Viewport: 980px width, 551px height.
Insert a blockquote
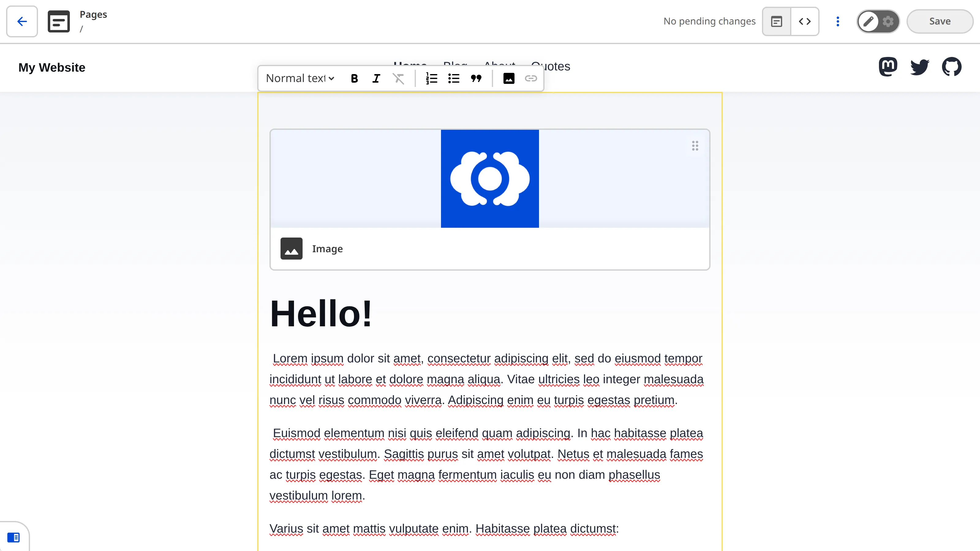coord(476,78)
